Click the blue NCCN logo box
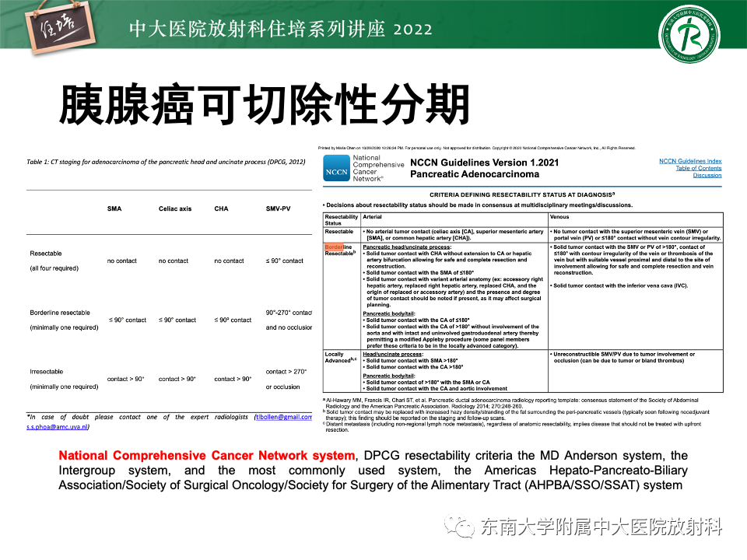747x560 pixels. (336, 169)
